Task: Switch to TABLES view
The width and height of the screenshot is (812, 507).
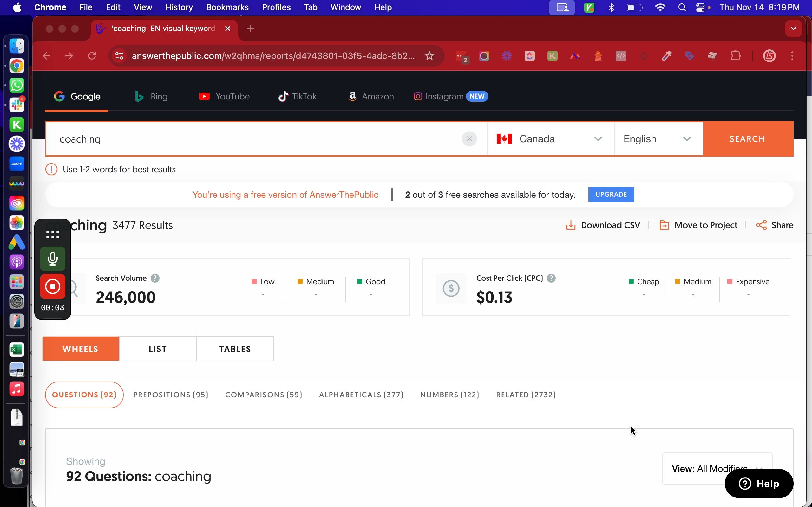Action: 235,349
